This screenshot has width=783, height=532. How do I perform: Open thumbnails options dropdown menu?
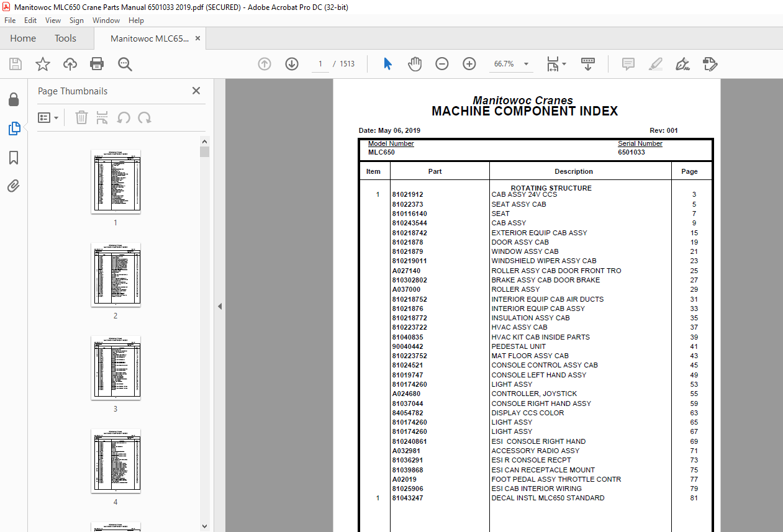[48, 117]
